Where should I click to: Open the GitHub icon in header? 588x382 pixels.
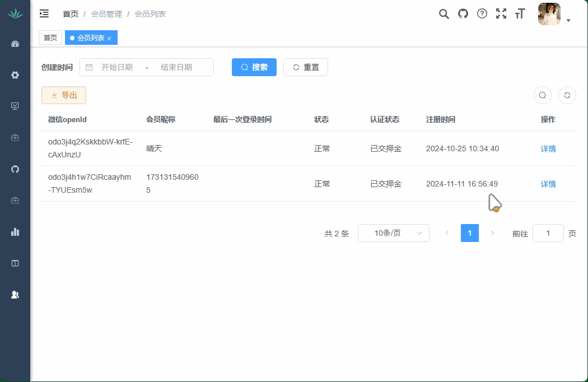tap(463, 14)
